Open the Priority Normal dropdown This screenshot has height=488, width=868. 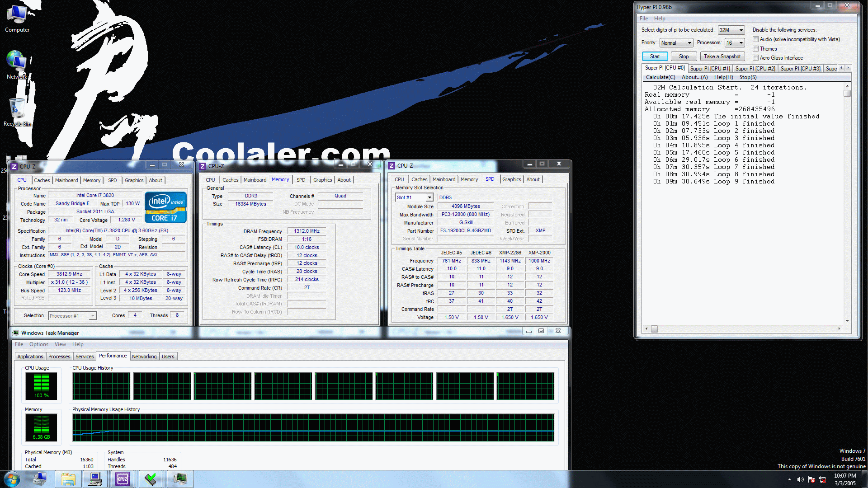click(x=676, y=43)
